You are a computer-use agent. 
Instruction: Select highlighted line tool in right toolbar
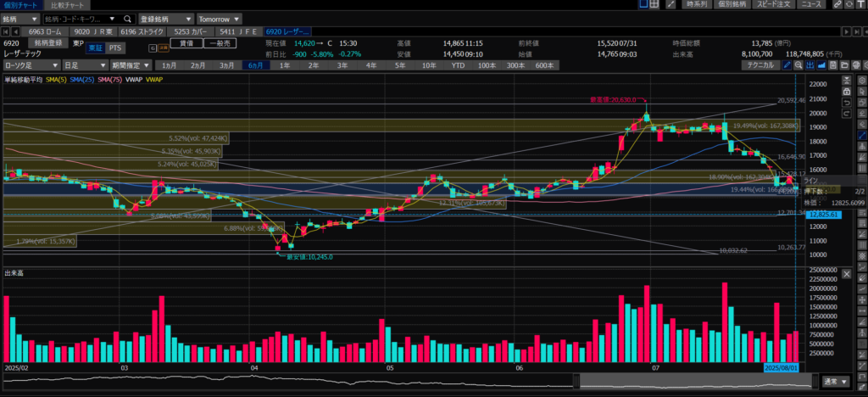coord(862,135)
